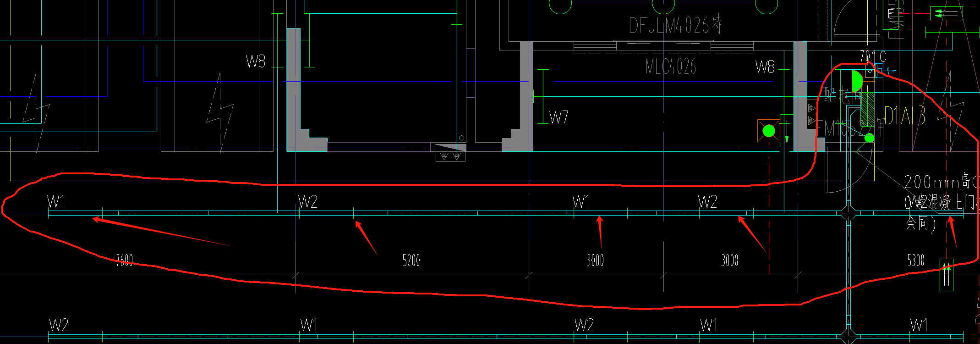Image resolution: width=980 pixels, height=344 pixels.
Task: Select the W8 label right of MLC4026
Action: (765, 67)
